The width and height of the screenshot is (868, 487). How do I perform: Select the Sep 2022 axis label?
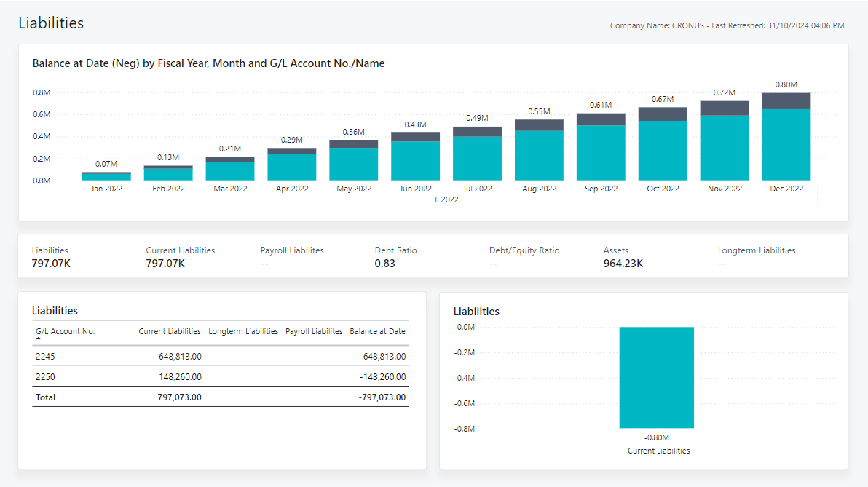coord(601,188)
